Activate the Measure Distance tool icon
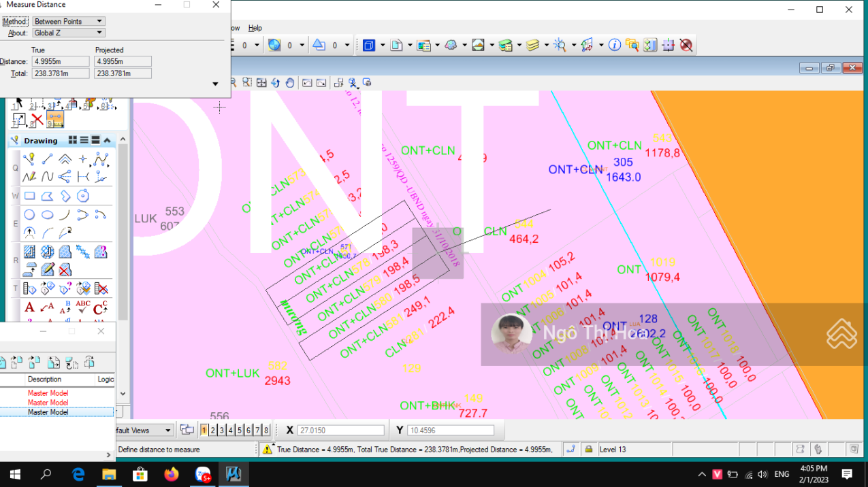The image size is (868, 487). pos(55,120)
